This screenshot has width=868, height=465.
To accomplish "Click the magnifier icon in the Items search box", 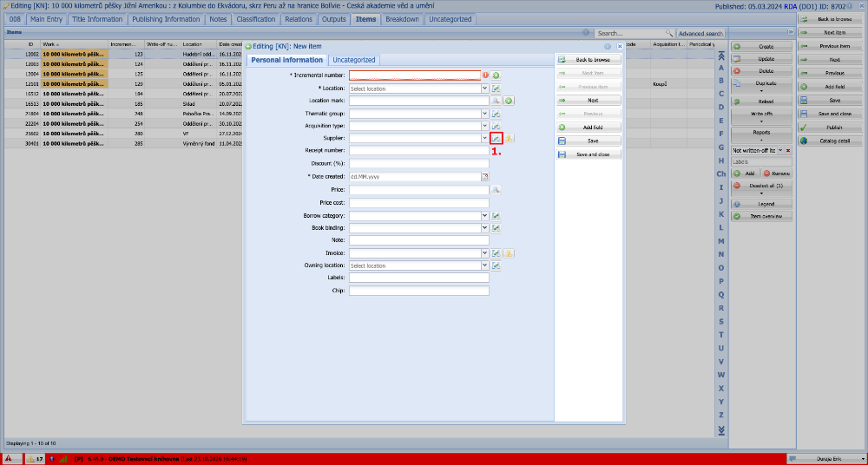I will coord(669,33).
